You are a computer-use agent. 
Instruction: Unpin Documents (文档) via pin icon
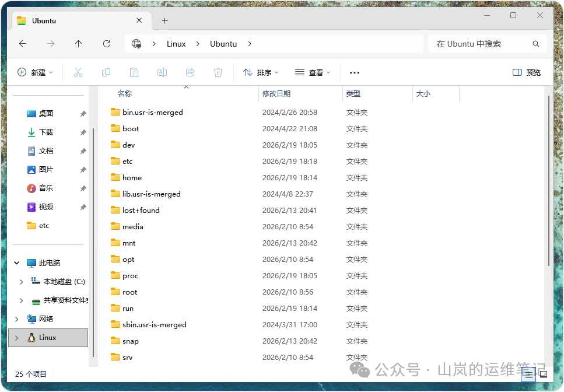coord(83,151)
